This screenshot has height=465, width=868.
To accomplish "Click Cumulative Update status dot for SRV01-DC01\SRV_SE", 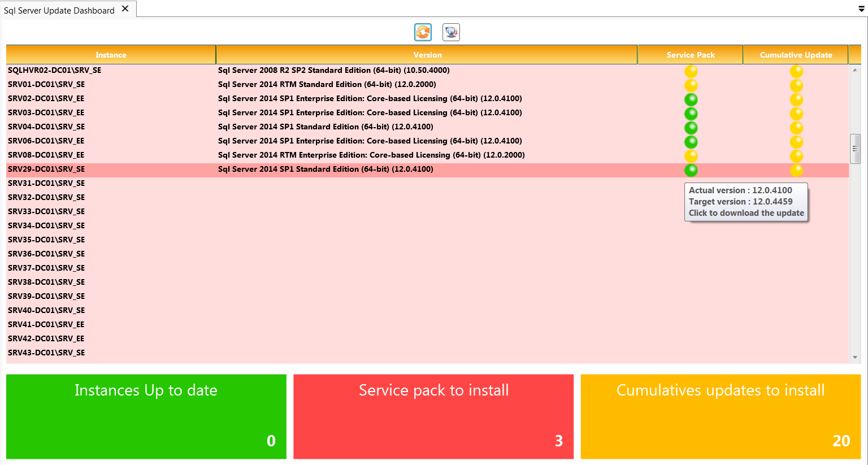I will tap(796, 85).
